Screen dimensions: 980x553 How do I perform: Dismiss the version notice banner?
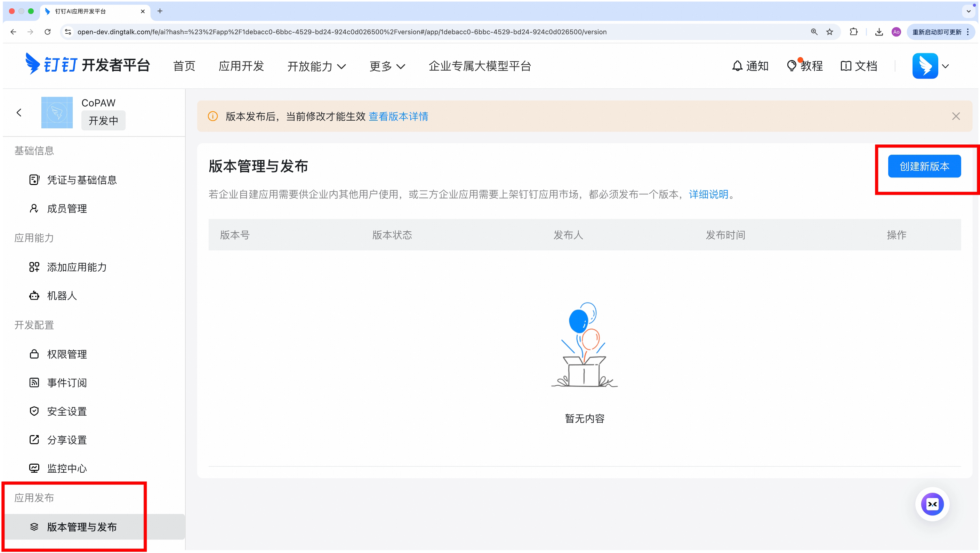point(956,116)
